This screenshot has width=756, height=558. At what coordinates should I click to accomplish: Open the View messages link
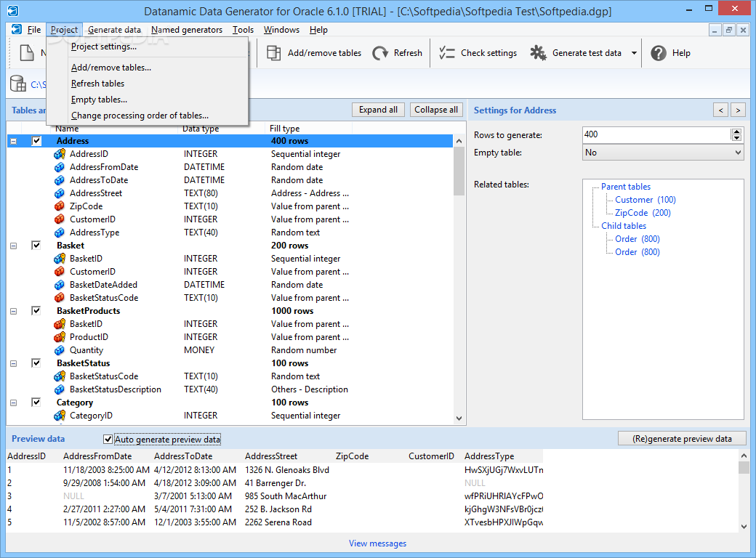point(377,543)
